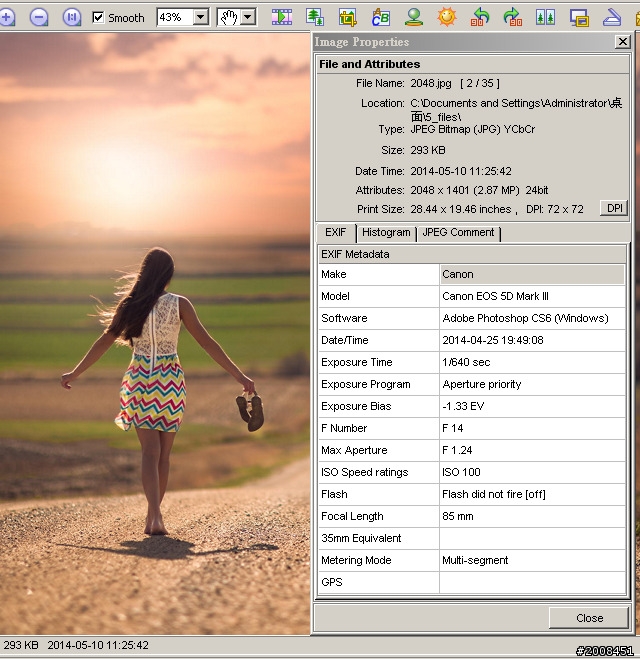Open the Crop Board tool
Viewport: 640px width, 659px height.
(348, 17)
